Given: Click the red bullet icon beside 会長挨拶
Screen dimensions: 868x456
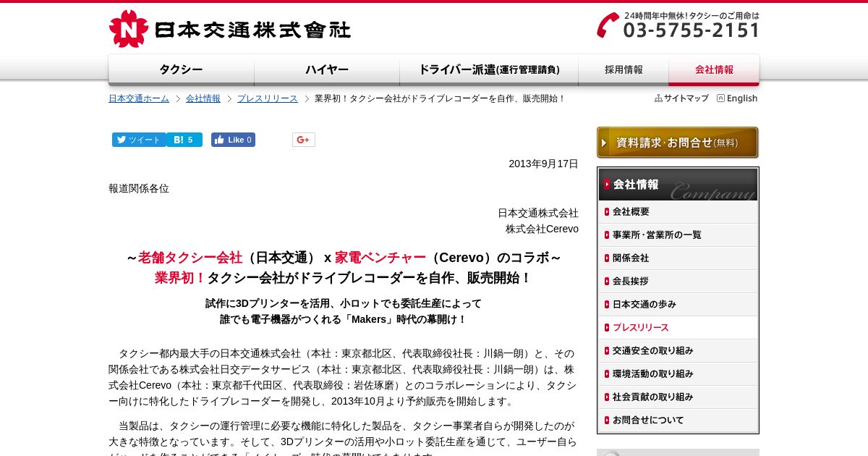Looking at the screenshot, I should coord(607,282).
